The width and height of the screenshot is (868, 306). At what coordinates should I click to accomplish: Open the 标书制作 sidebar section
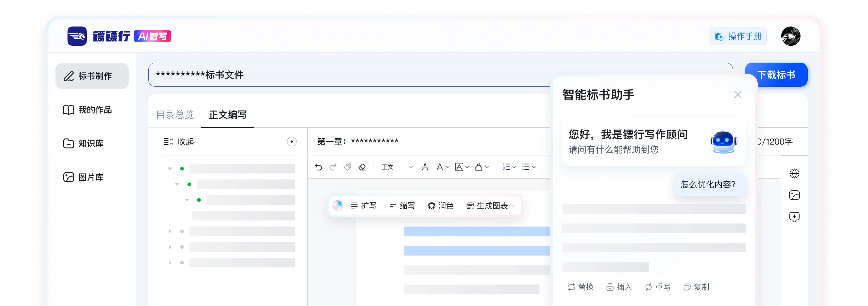click(x=92, y=76)
